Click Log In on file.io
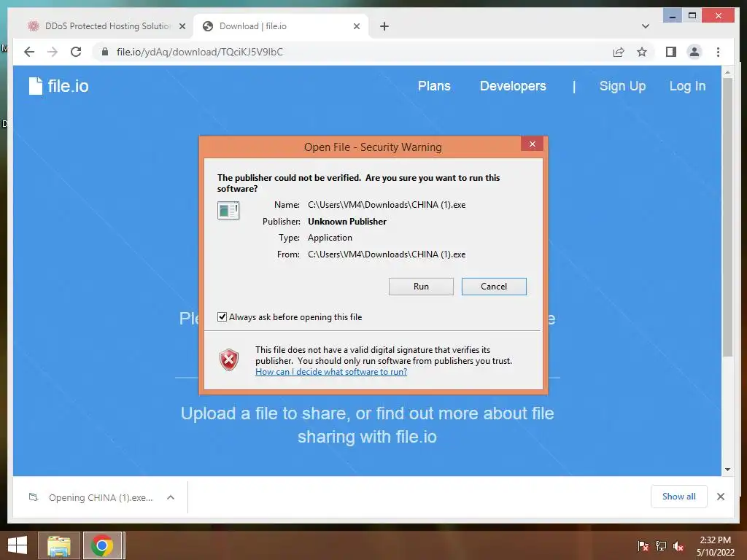The height and width of the screenshot is (560, 747). pos(687,86)
